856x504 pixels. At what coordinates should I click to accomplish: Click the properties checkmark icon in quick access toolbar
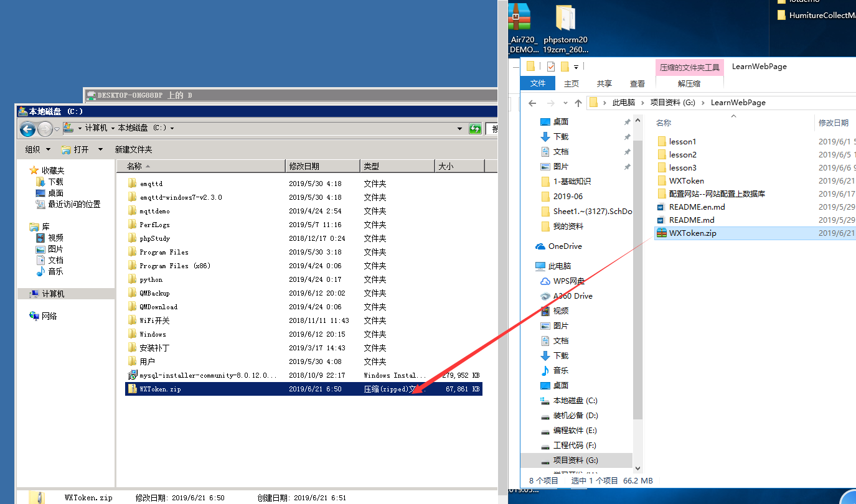[551, 67]
